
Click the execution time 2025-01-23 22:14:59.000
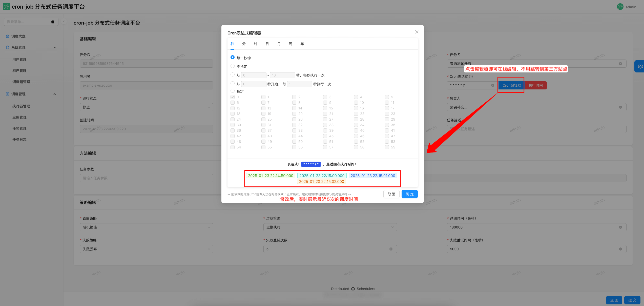(x=271, y=176)
